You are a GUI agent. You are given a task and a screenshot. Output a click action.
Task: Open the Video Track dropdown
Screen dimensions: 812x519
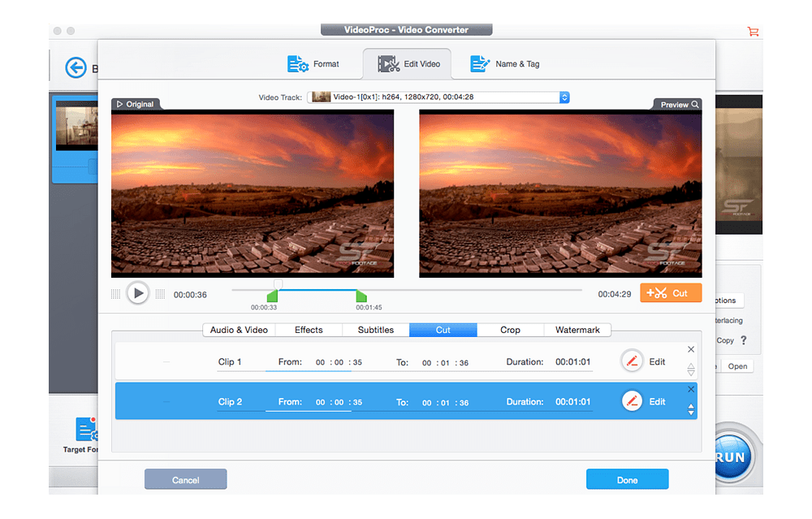(x=438, y=97)
